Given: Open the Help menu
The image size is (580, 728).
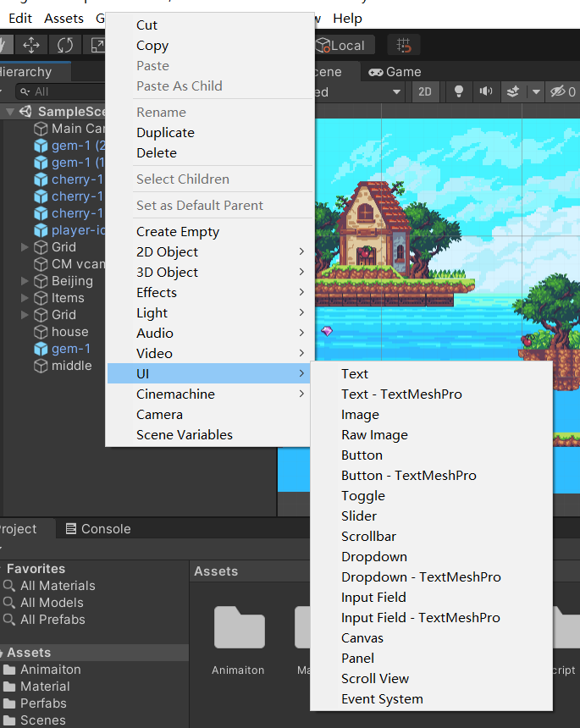Looking at the screenshot, I should pyautogui.click(x=347, y=19).
